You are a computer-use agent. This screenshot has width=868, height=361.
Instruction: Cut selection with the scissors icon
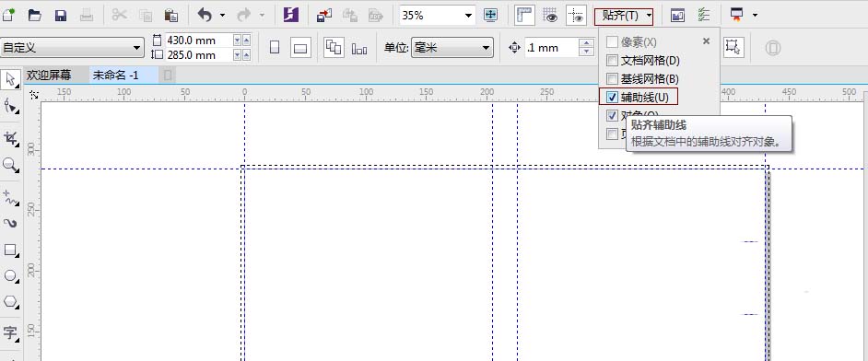point(119,16)
